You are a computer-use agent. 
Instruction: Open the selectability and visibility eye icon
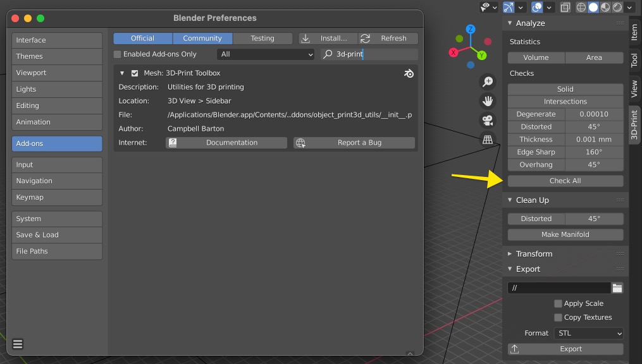click(x=485, y=7)
